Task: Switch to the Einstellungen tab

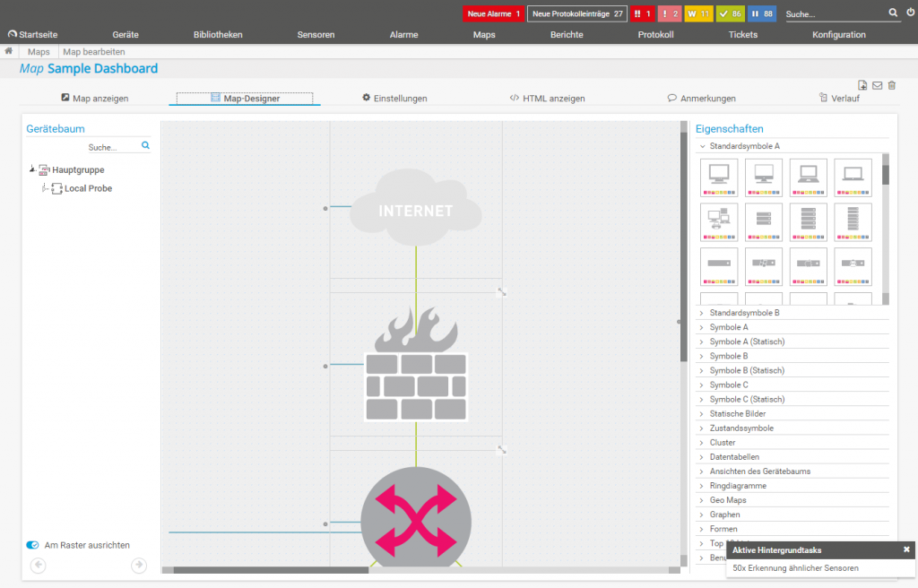Action: tap(394, 99)
